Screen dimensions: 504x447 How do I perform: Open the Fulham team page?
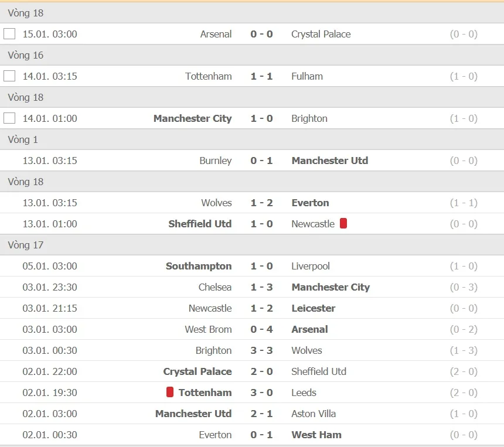[307, 76]
